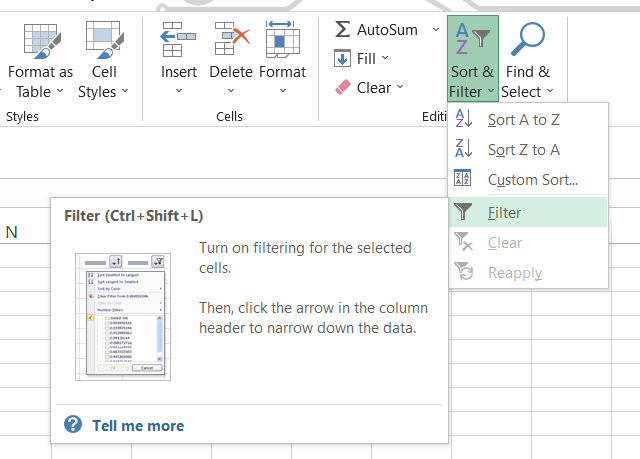Viewport: 640px width, 459px height.
Task: Click the Delete cells icon
Action: (231, 40)
